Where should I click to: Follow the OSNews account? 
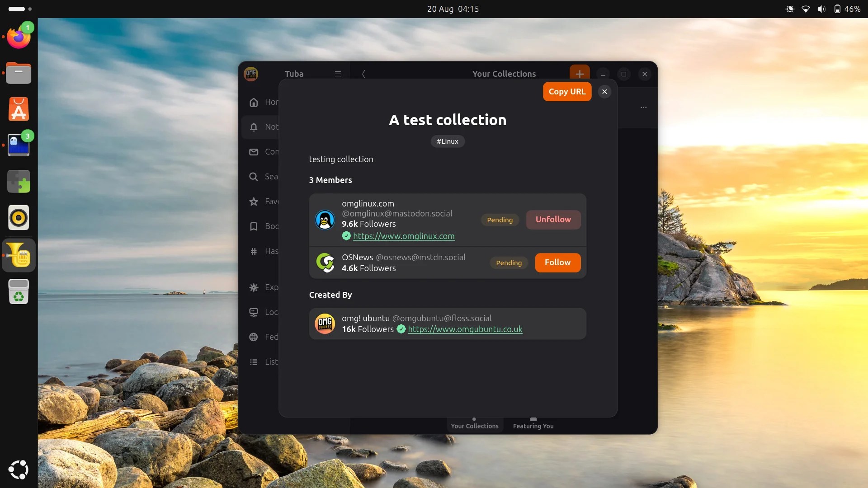(x=558, y=263)
